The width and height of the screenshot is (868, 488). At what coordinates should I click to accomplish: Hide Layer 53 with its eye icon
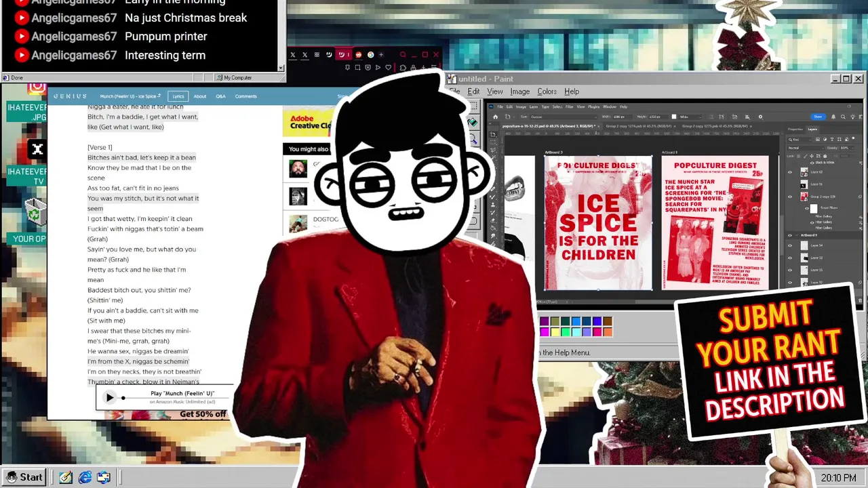pyautogui.click(x=790, y=258)
